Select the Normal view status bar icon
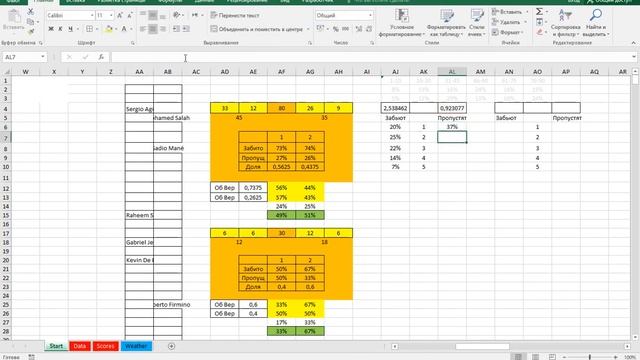 [x=518, y=357]
